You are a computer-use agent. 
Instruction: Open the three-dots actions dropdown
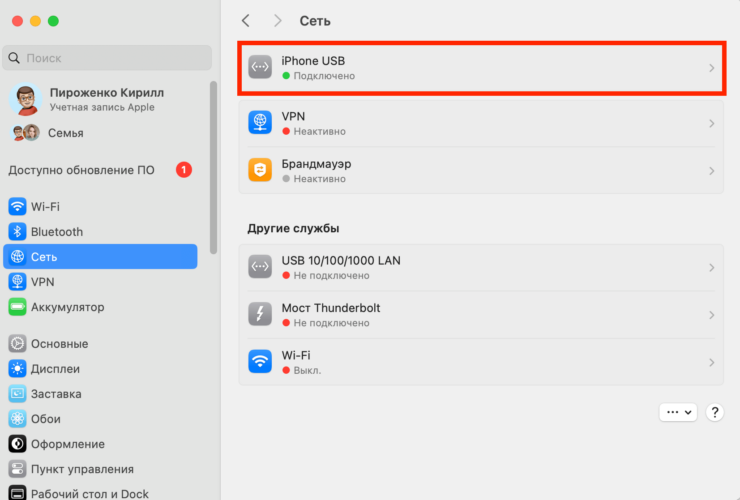[x=677, y=412]
